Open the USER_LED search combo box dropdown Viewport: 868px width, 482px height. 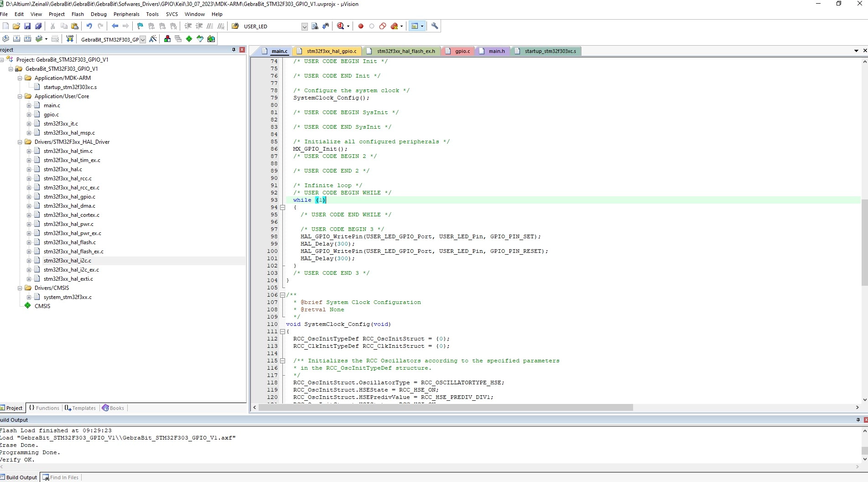tap(304, 26)
